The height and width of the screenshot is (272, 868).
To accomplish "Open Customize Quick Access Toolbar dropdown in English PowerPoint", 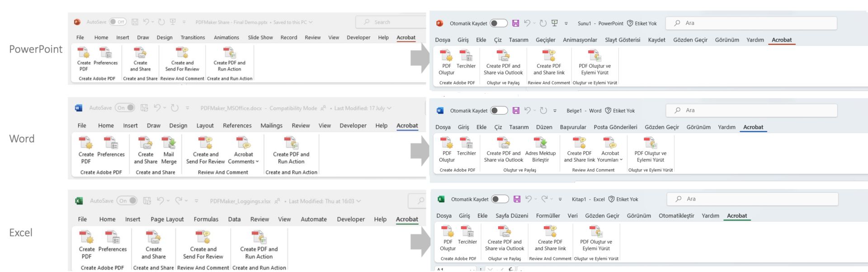I will (x=184, y=22).
